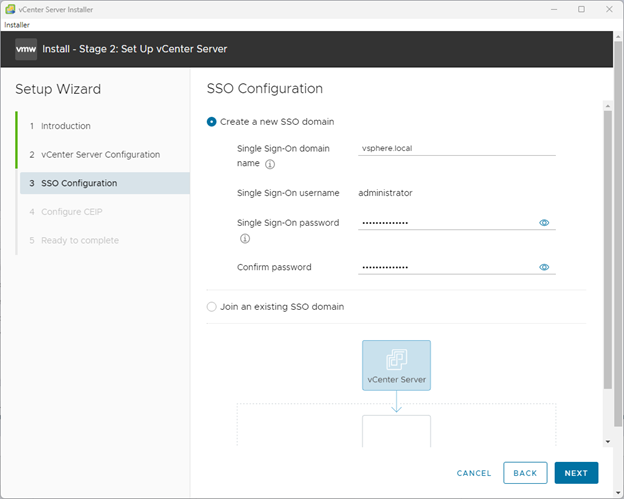Close the vCenter Server Installer window
The width and height of the screenshot is (624, 499).
pyautogui.click(x=609, y=9)
